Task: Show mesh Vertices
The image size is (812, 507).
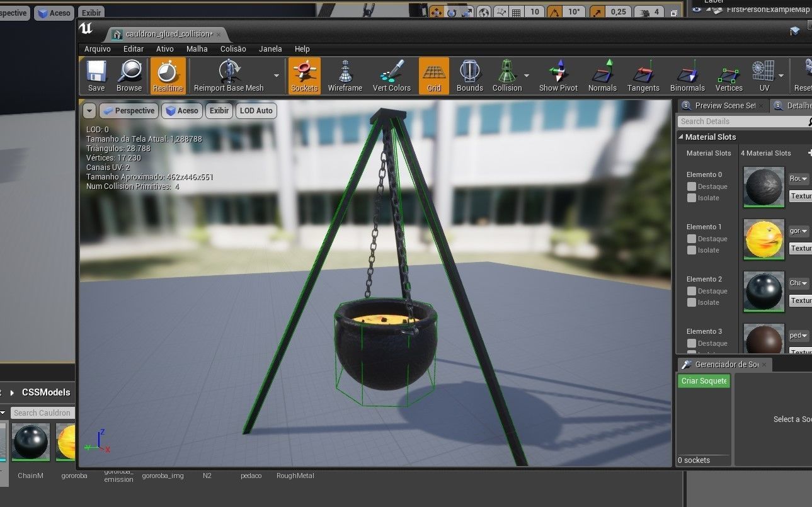Action: pos(729,76)
